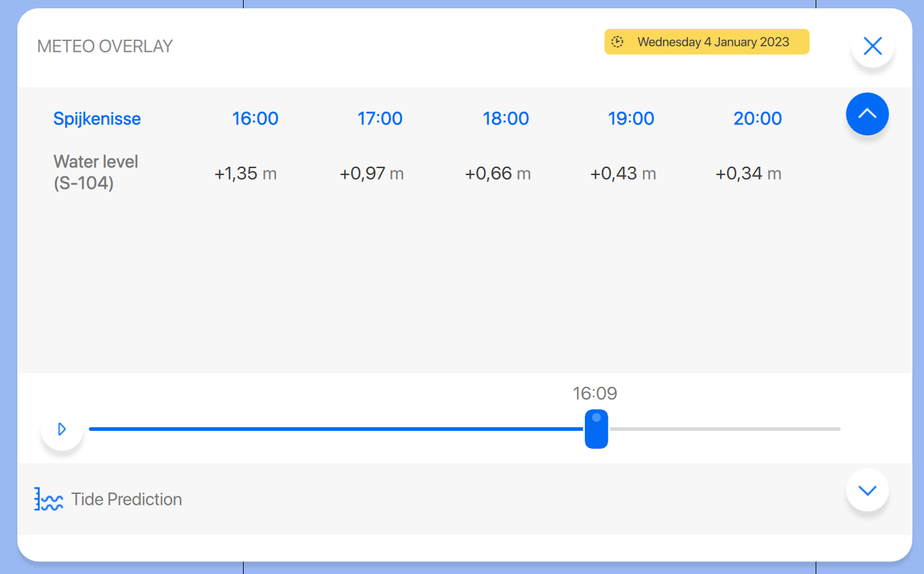Select the 18:00 time column
The height and width of the screenshot is (574, 924).
point(505,119)
